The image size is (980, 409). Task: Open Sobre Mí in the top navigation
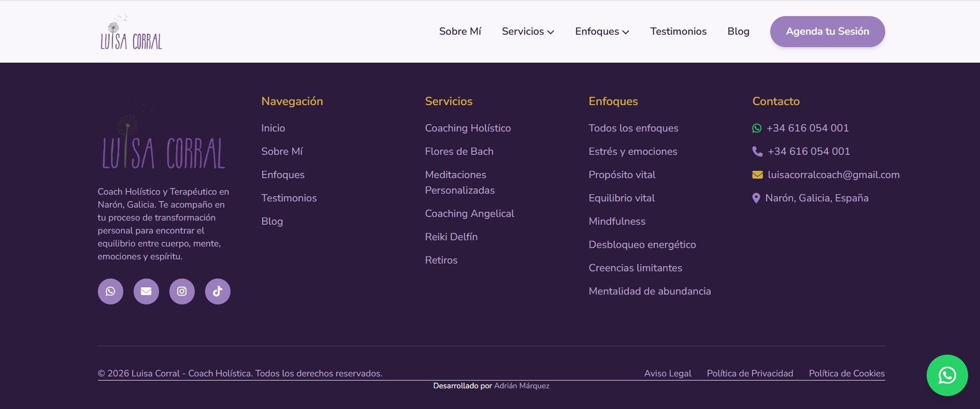[x=460, y=32]
